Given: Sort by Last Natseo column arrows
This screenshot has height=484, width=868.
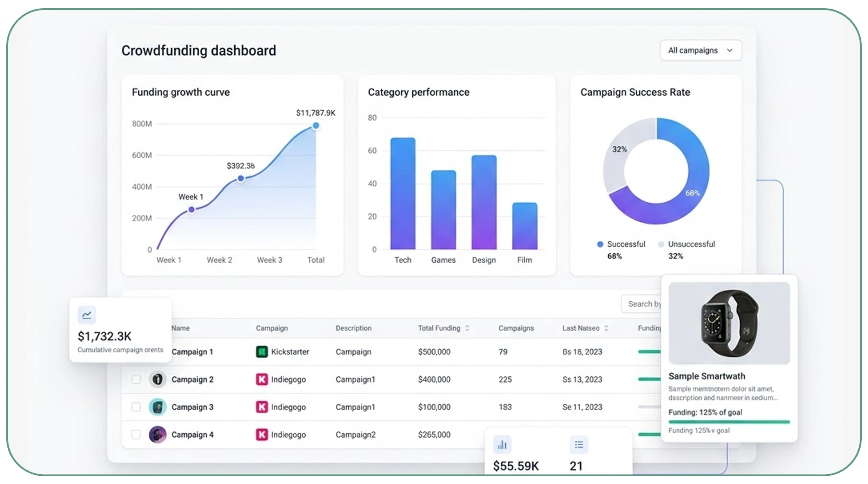Looking at the screenshot, I should point(606,328).
